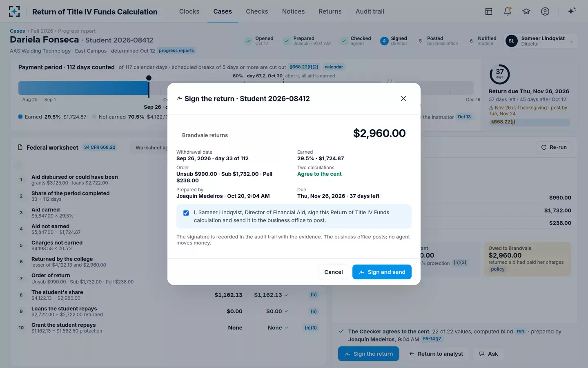Screen dimensions: 588x368
Task: Click the Re-run button
Action: click(x=554, y=147)
